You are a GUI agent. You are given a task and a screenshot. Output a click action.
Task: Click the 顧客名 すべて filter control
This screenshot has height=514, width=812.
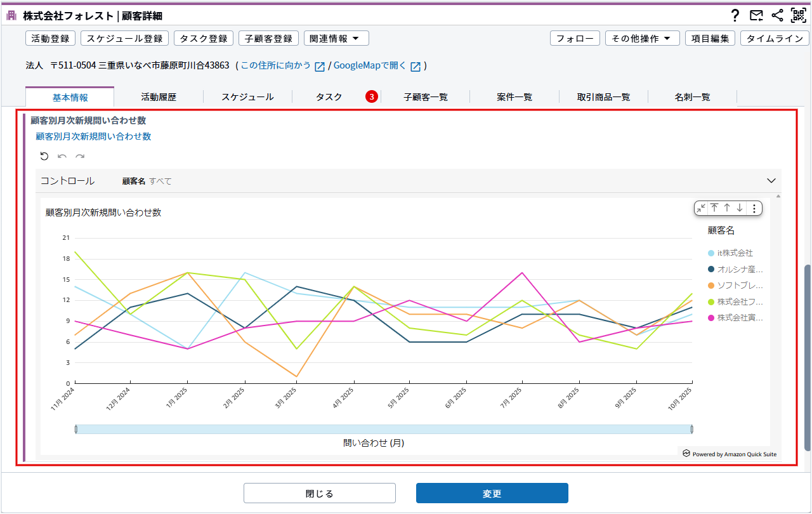click(x=147, y=181)
